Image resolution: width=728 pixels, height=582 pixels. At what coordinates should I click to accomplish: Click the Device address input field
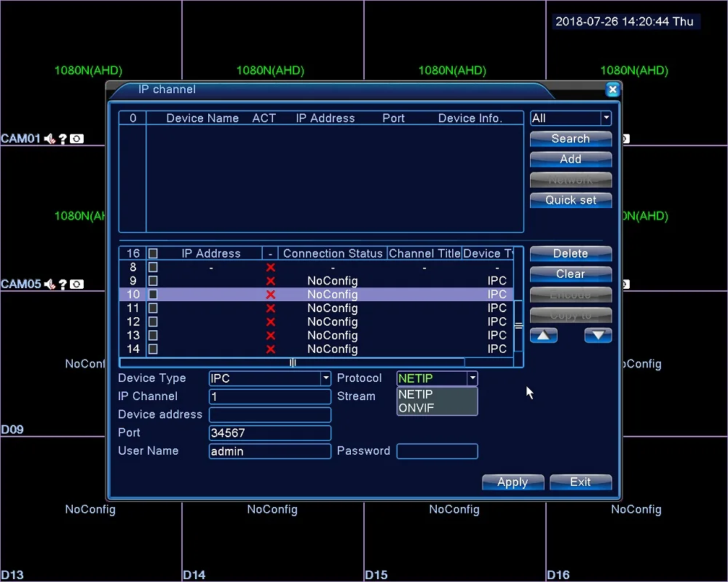[270, 415]
